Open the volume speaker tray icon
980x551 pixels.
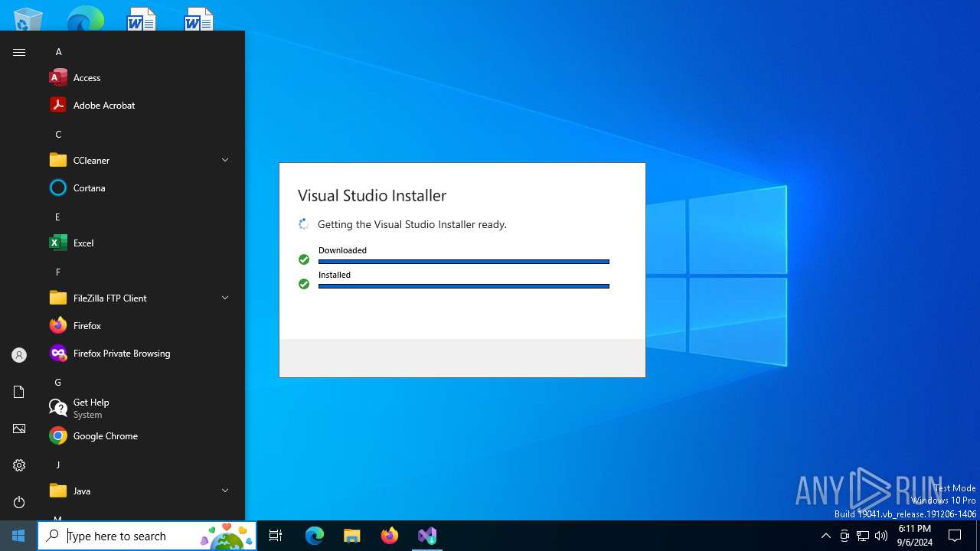(881, 536)
